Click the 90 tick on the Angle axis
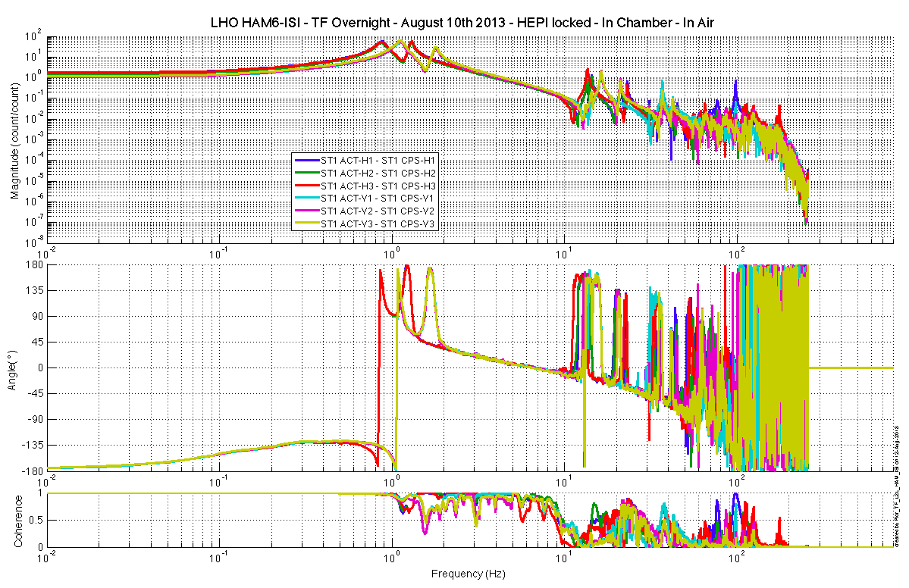Screen dimensions: 909x588 (x=38, y=316)
